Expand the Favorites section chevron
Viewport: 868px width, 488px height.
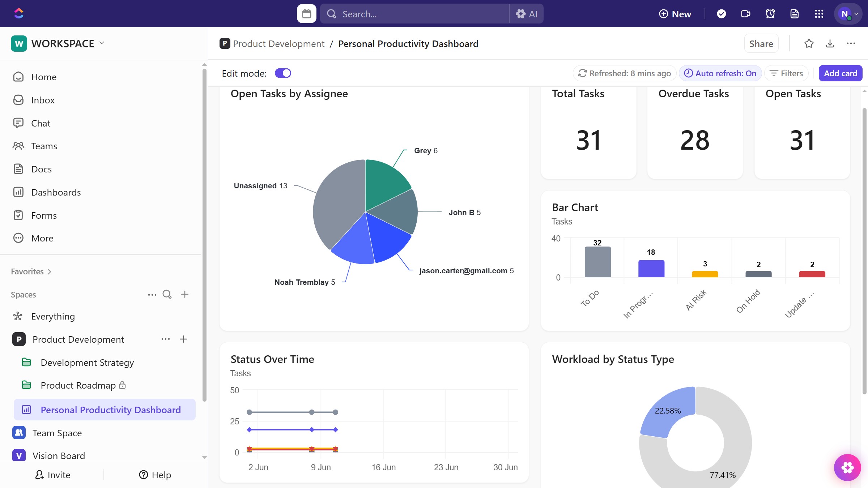click(50, 272)
